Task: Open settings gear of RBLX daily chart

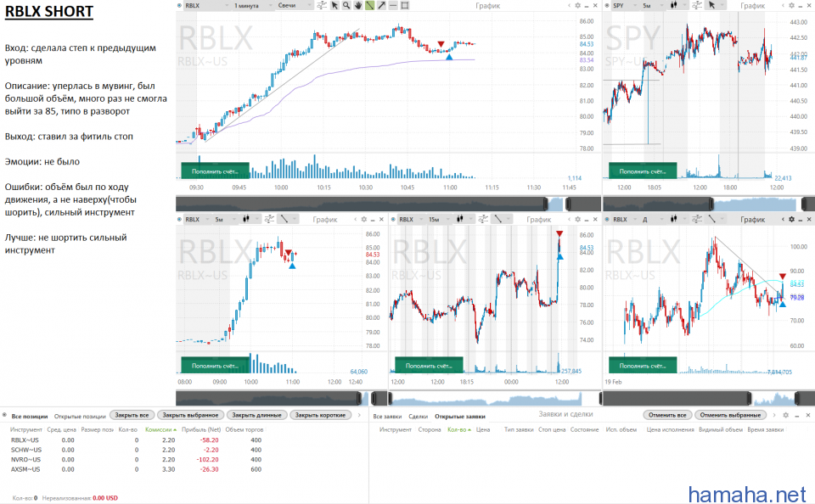Action: click(791, 219)
